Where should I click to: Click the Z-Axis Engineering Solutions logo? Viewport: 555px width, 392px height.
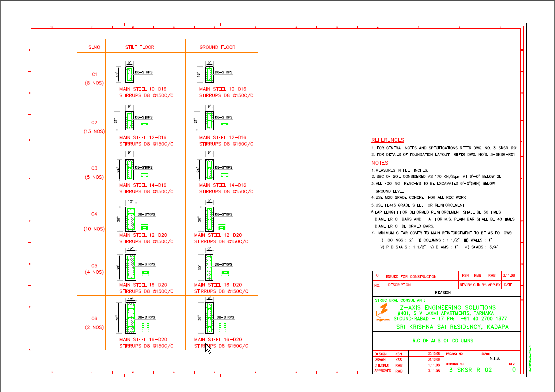(x=382, y=312)
